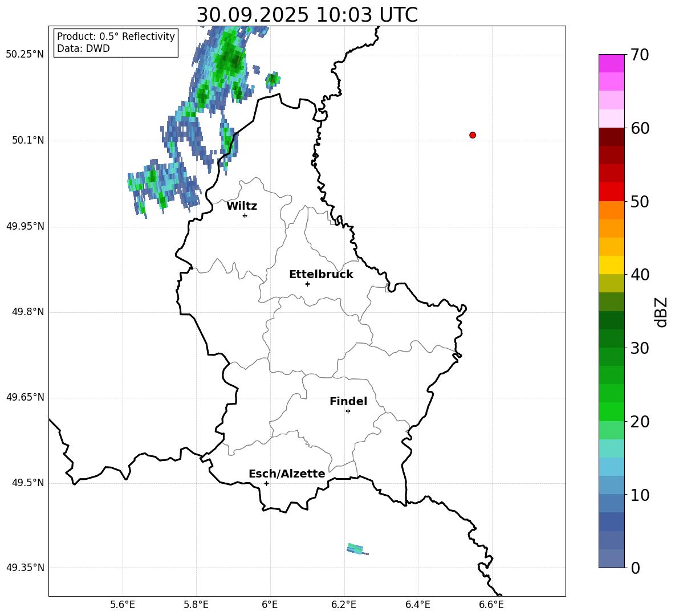Click the 6.6°E longitude label
675x616 pixels.
pos(491,605)
